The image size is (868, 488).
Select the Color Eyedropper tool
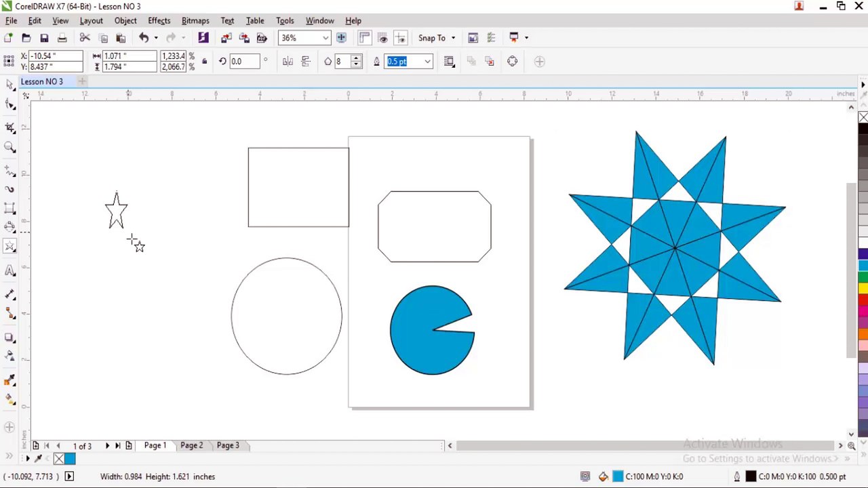pos(9,380)
